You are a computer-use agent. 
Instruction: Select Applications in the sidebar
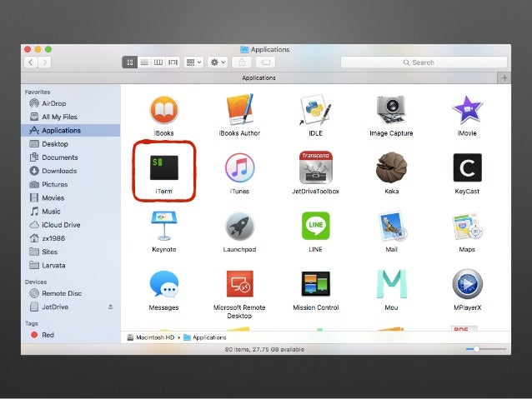(x=71, y=131)
